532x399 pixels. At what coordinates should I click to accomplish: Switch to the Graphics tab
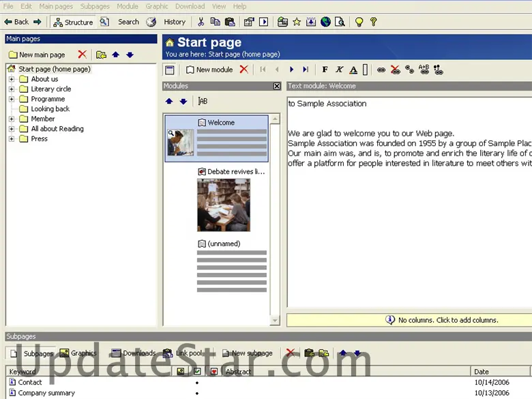coord(78,353)
